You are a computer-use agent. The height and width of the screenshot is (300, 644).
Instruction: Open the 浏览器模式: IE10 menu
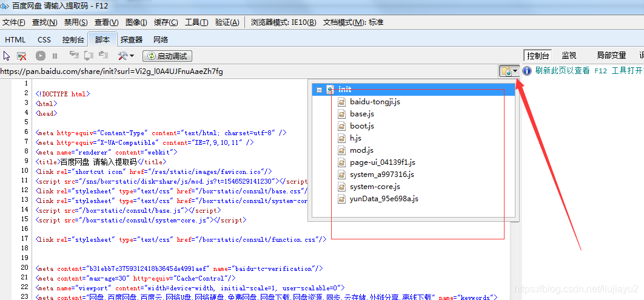[284, 22]
